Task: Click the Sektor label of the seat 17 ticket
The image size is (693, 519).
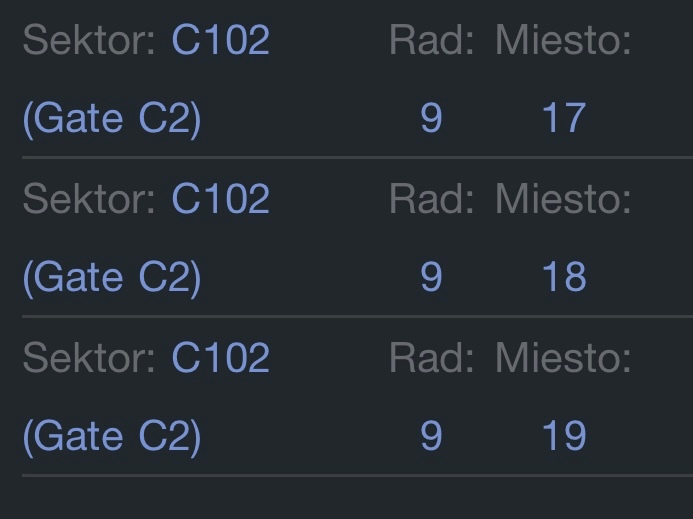Action: click(x=89, y=40)
